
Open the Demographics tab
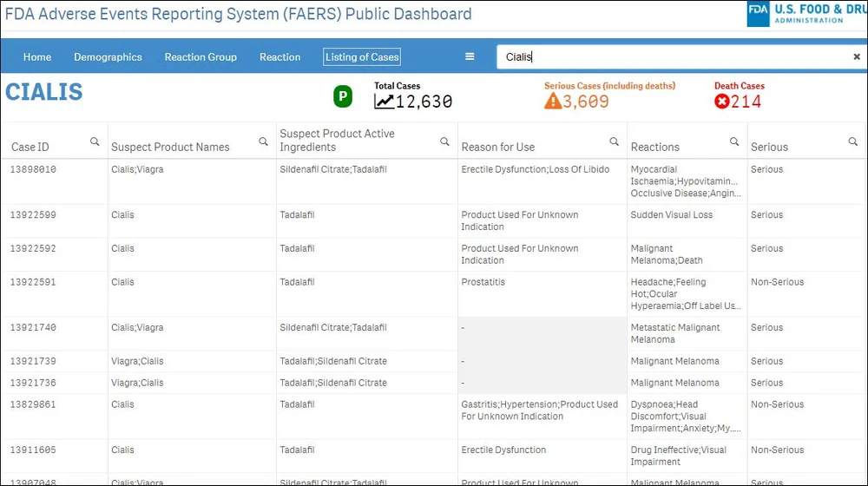click(x=108, y=57)
